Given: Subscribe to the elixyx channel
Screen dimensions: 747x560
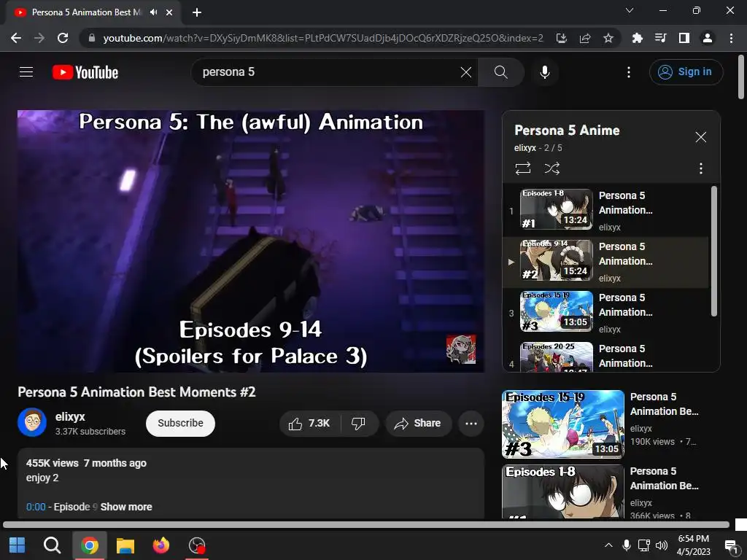Looking at the screenshot, I should 181,424.
